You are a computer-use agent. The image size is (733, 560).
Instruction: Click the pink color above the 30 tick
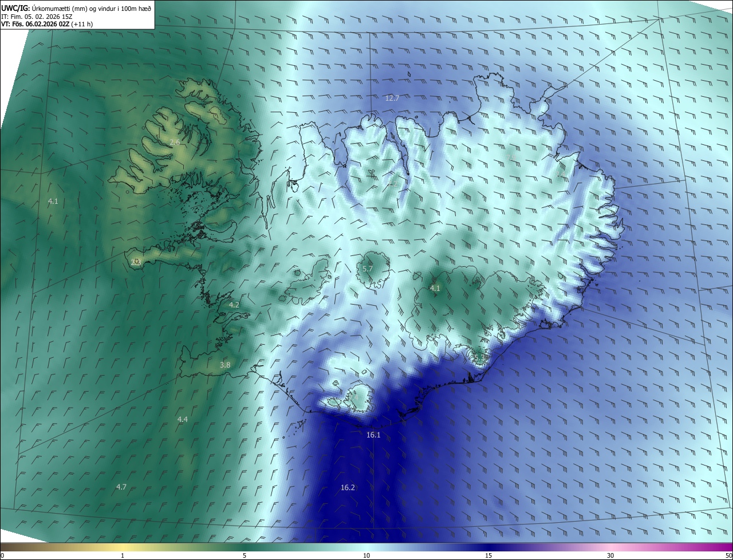610,547
